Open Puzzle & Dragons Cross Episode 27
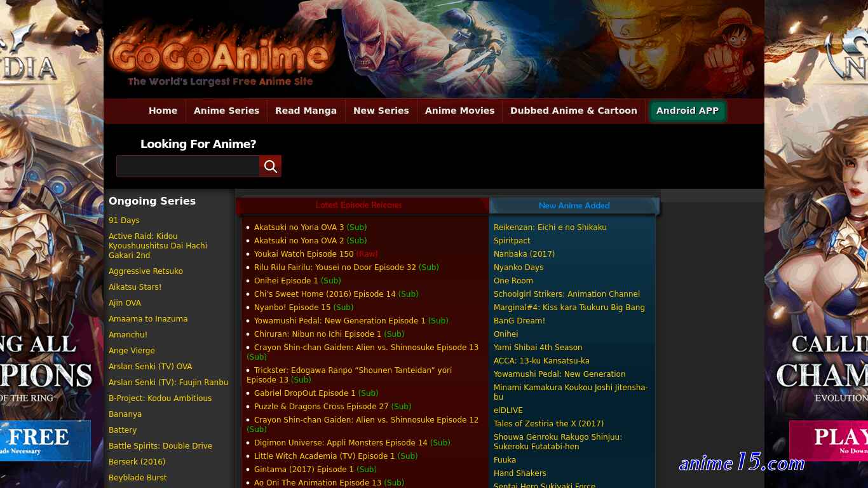868x488 pixels. [321, 406]
